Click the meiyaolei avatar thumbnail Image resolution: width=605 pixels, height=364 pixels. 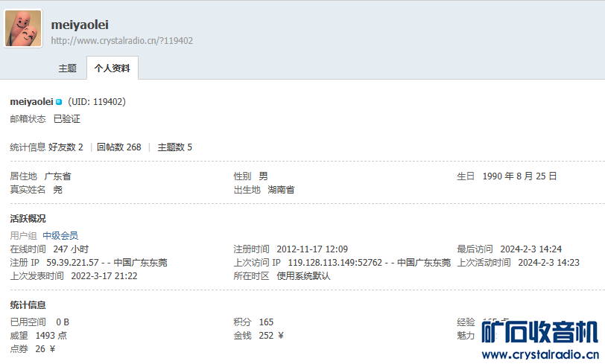click(x=24, y=29)
